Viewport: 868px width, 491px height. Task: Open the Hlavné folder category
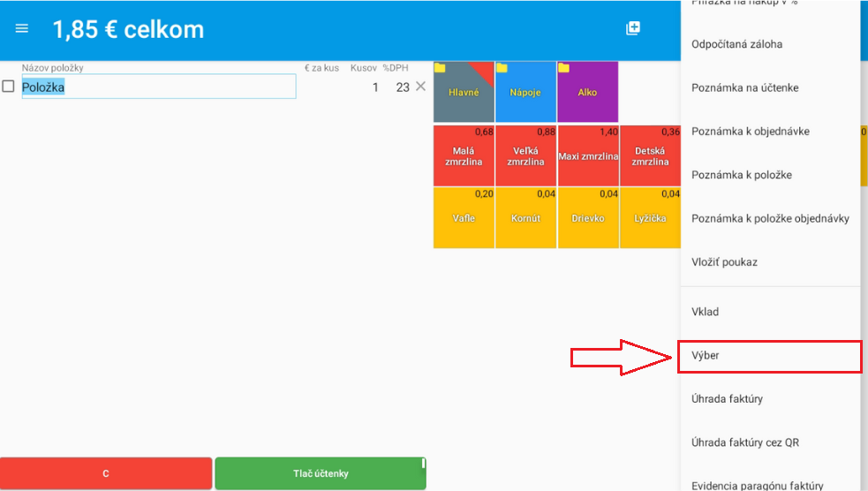click(x=464, y=92)
